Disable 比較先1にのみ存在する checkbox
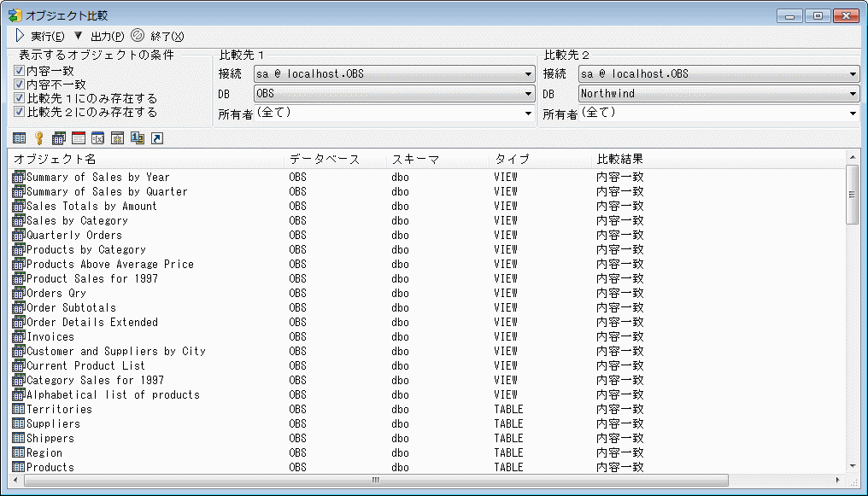The width and height of the screenshot is (868, 496). pos(20,98)
